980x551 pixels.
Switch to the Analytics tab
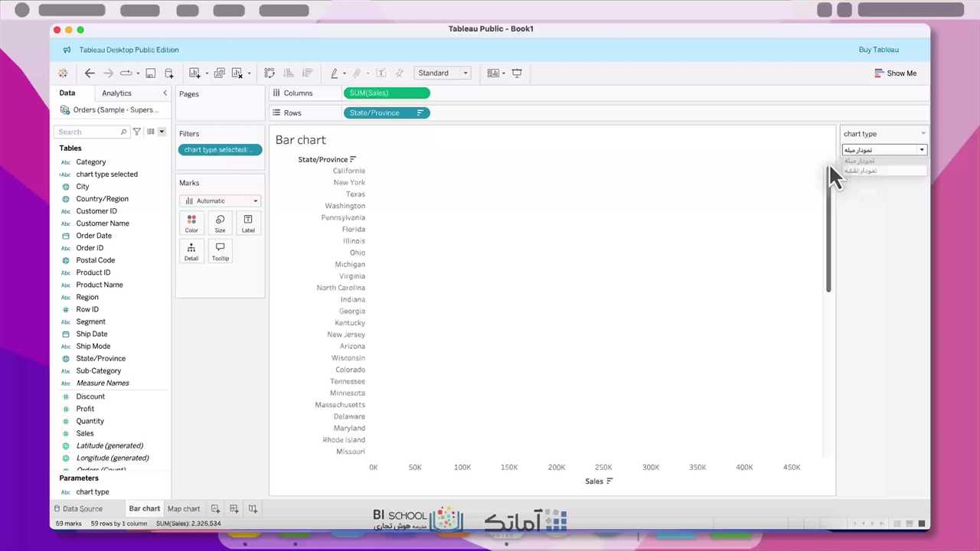116,93
